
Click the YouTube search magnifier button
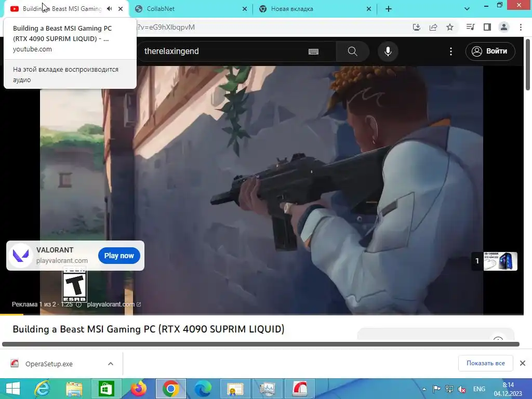(x=353, y=51)
